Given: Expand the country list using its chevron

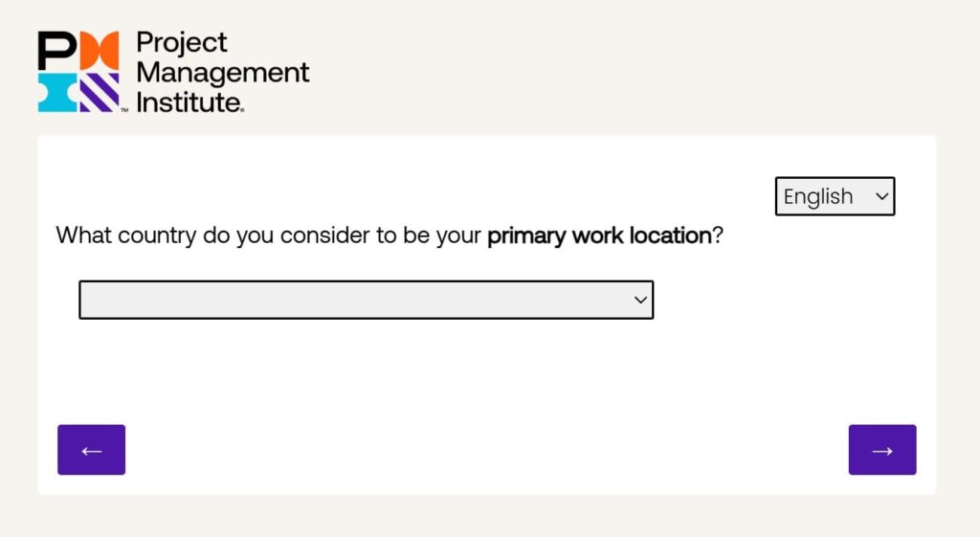Looking at the screenshot, I should pyautogui.click(x=640, y=300).
